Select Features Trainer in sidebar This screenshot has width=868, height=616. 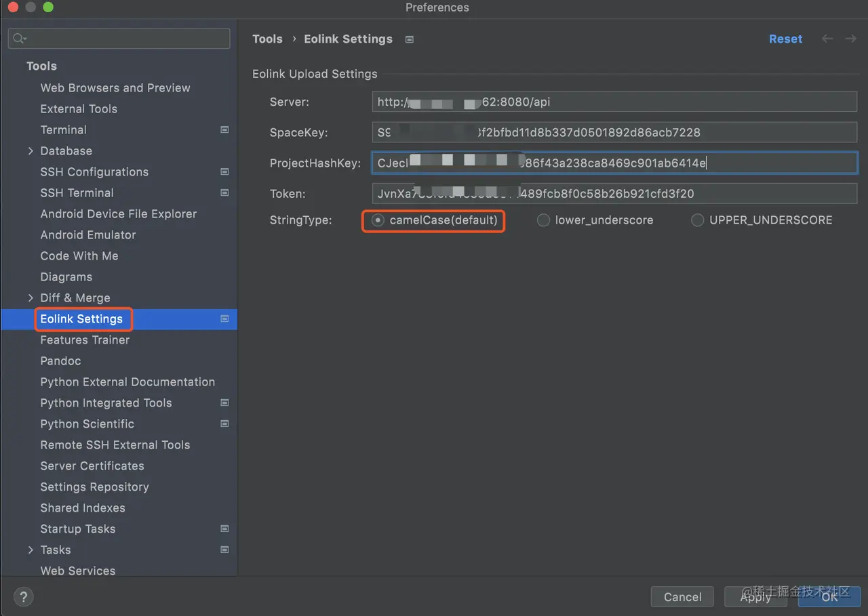click(85, 340)
